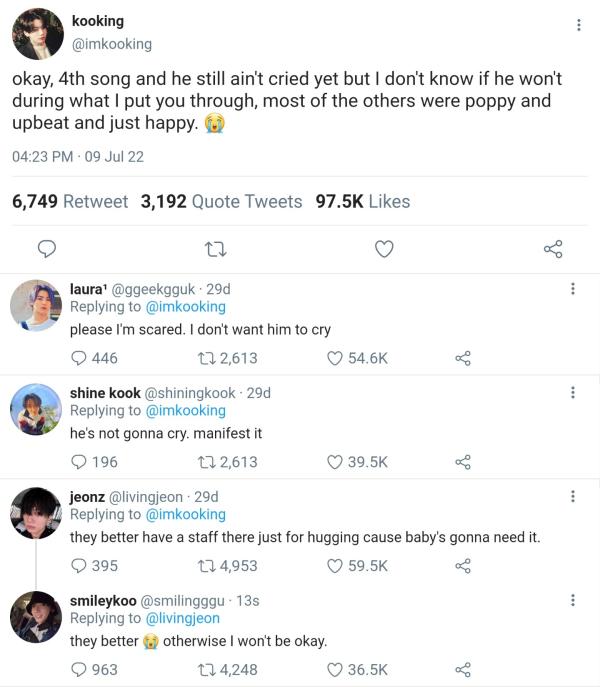Open kooking's profile picture
Screen dimensions: 600x687
(38, 32)
